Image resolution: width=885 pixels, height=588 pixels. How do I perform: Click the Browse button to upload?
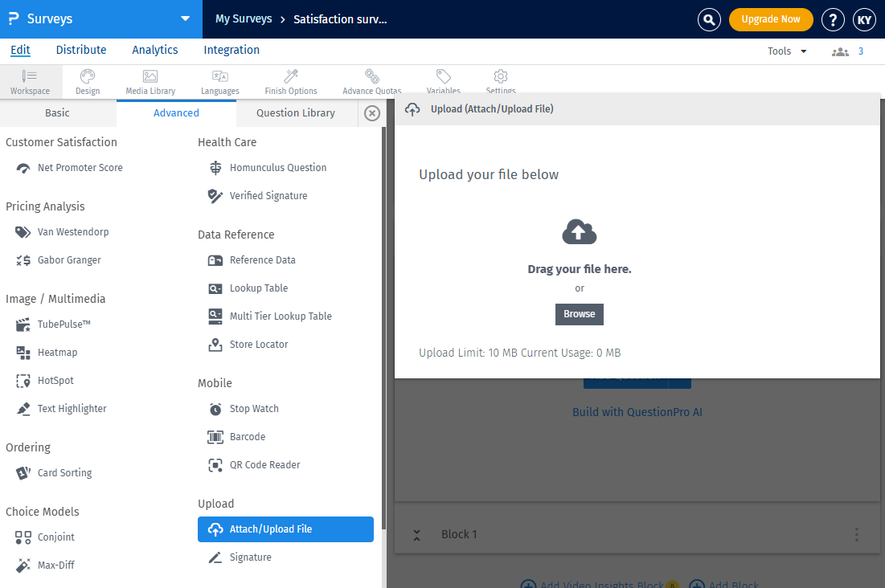(x=579, y=314)
